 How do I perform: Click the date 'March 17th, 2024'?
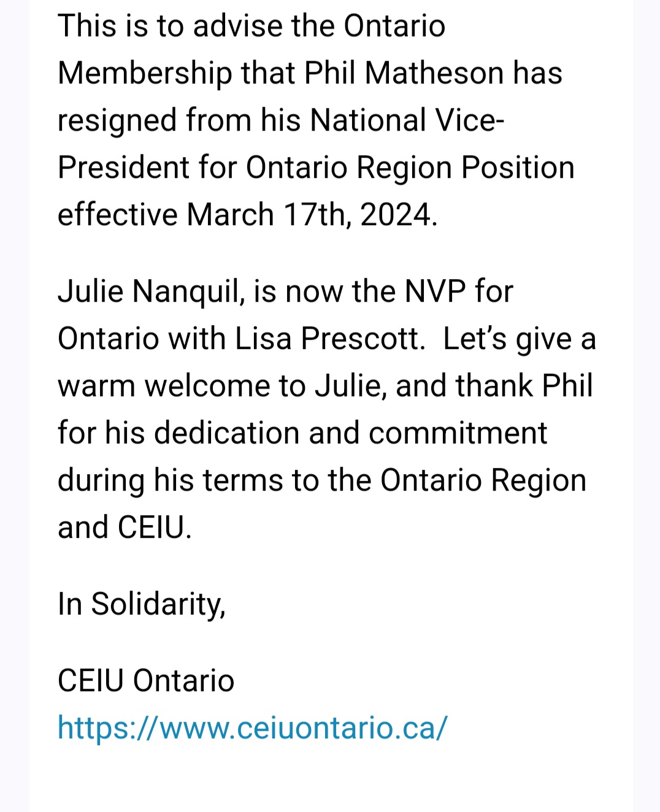point(312,215)
